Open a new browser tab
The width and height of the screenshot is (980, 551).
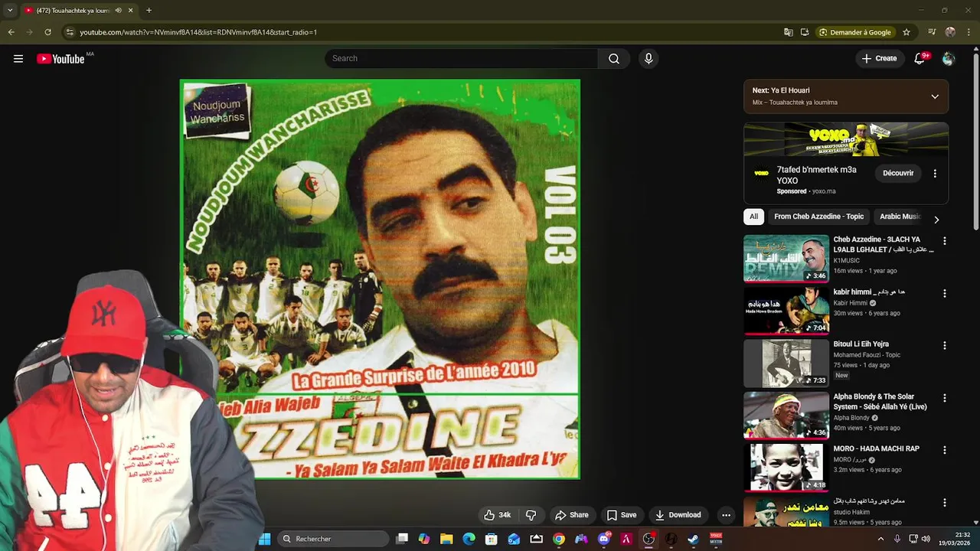(x=149, y=11)
